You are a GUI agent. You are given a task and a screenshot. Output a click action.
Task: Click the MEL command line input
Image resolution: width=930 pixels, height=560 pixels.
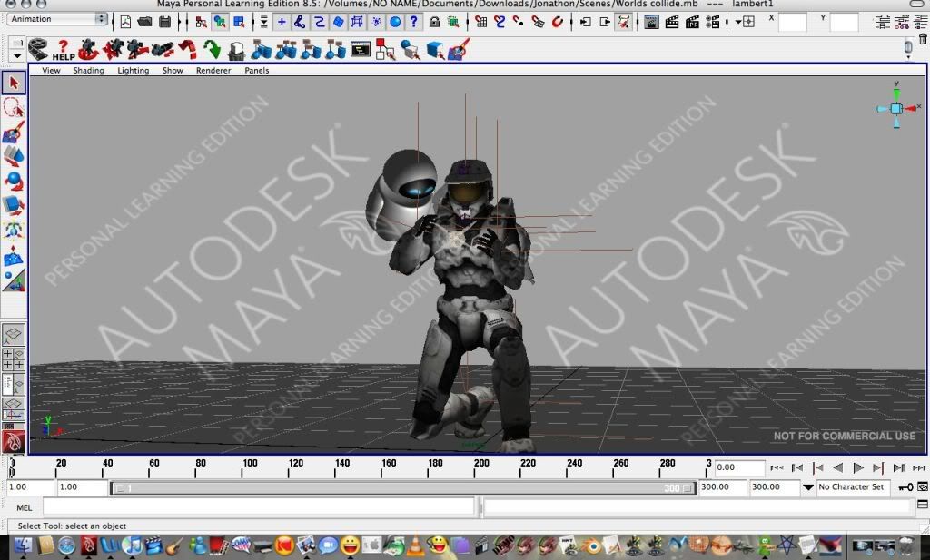pos(259,507)
